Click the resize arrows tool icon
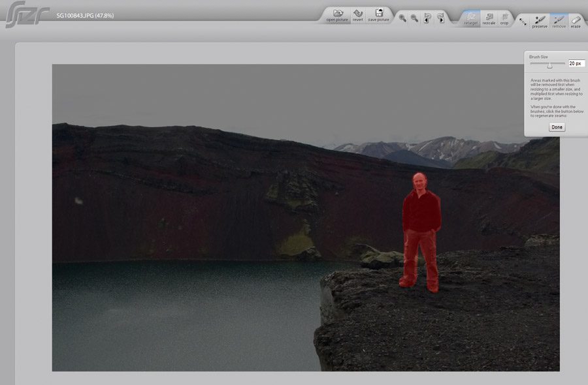 point(523,22)
